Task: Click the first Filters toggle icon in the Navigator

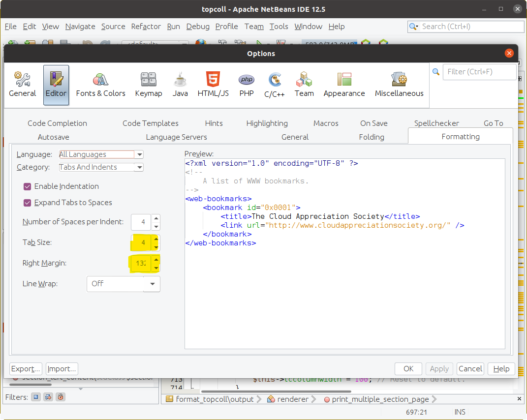Action: (36, 397)
